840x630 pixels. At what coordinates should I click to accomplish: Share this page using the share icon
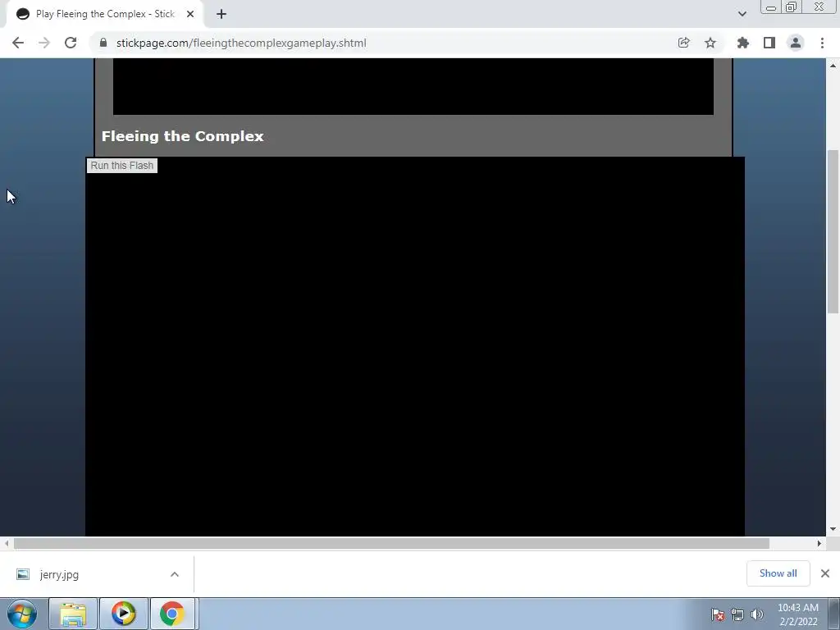tap(683, 43)
